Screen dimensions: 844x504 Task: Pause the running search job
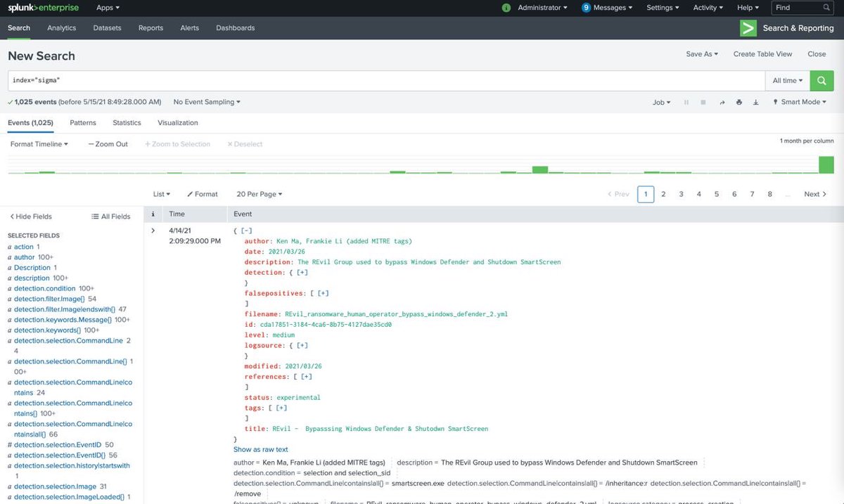tap(686, 102)
